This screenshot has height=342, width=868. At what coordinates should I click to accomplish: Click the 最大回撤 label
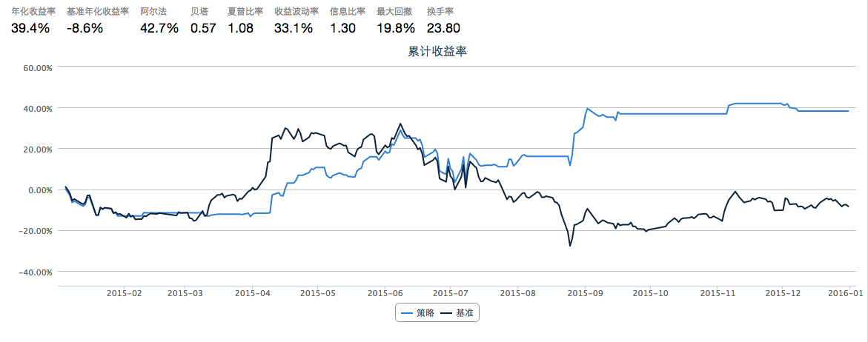(394, 12)
